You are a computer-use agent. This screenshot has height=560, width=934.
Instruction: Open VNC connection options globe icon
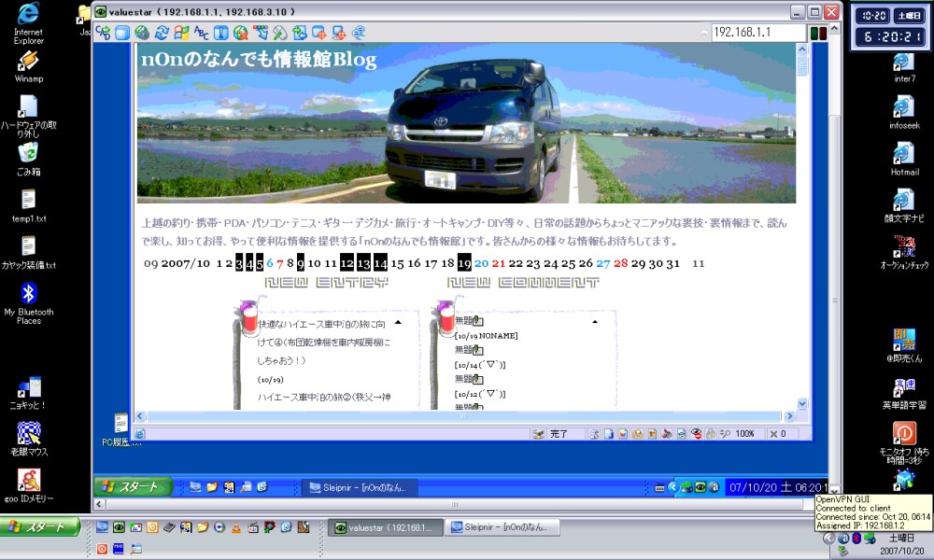(142, 32)
